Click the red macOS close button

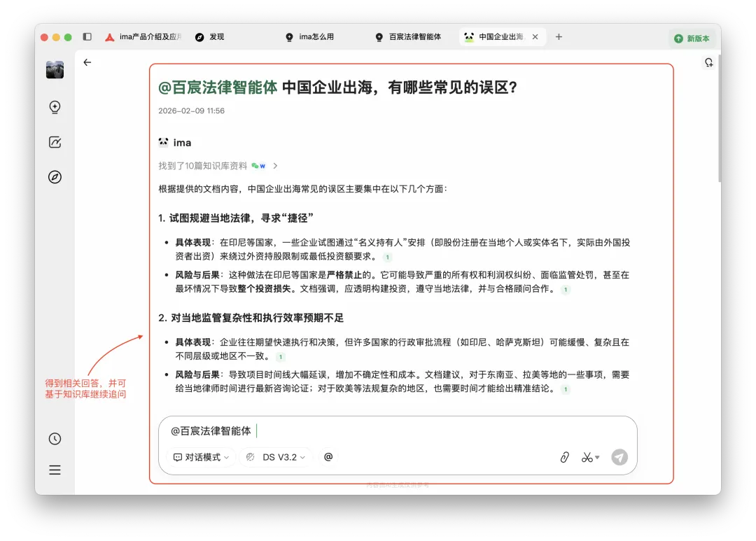coord(44,37)
